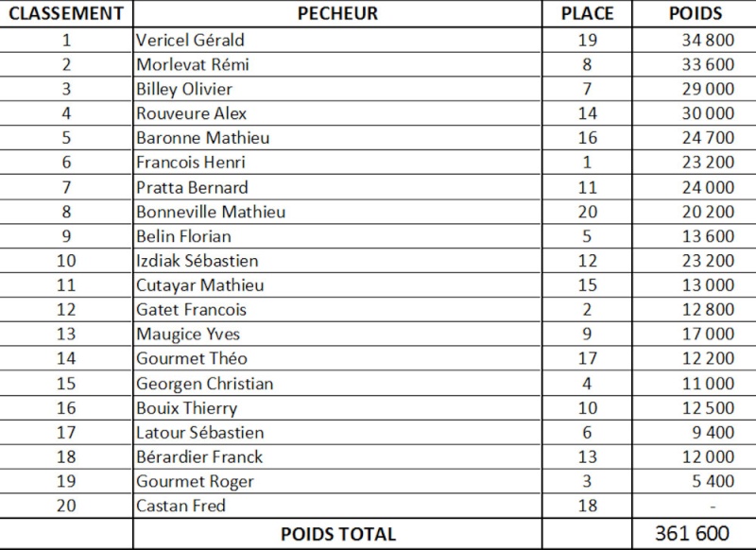Click Baronne Mathieu's weight 24 700

(708, 138)
